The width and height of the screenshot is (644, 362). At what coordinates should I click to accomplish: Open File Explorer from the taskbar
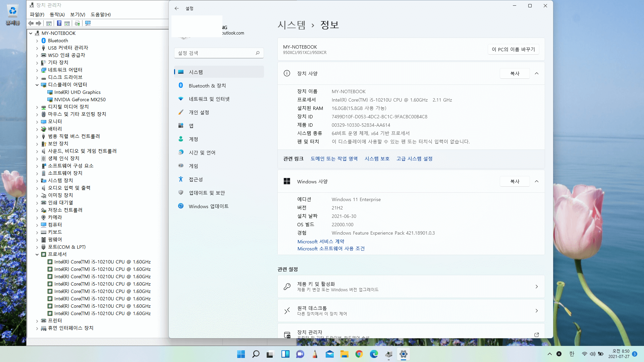click(344, 354)
